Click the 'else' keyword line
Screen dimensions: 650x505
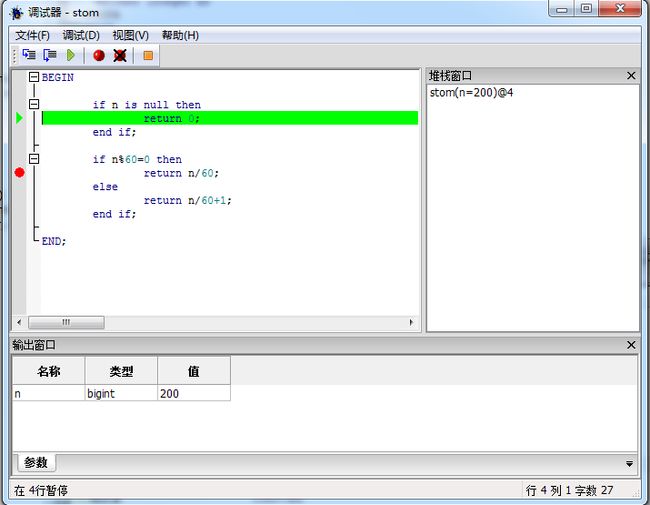[105, 187]
